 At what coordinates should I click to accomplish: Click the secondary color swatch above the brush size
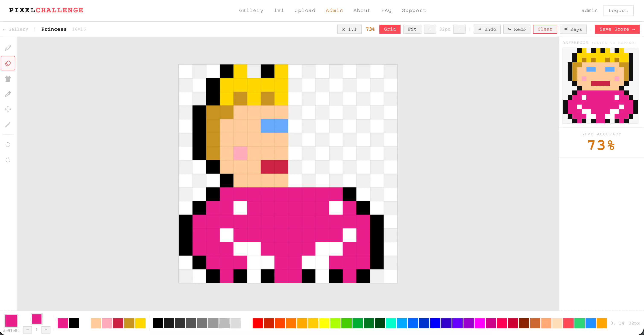36,319
